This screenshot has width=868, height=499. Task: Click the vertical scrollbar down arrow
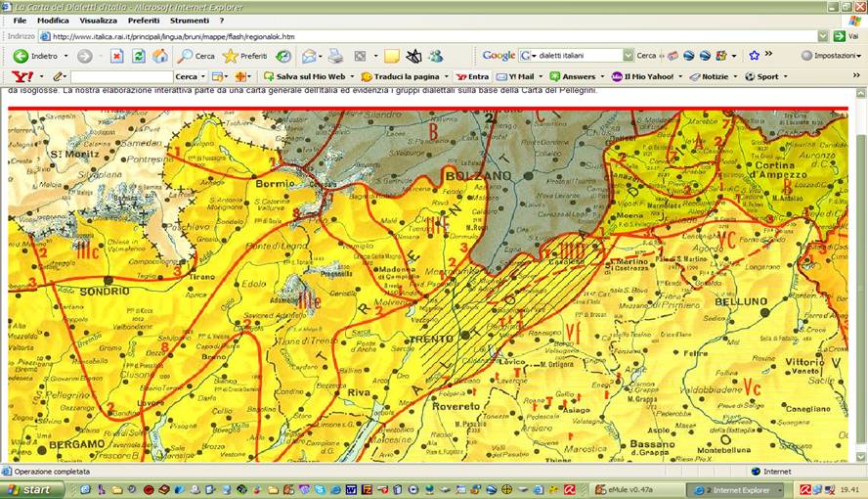861,457
